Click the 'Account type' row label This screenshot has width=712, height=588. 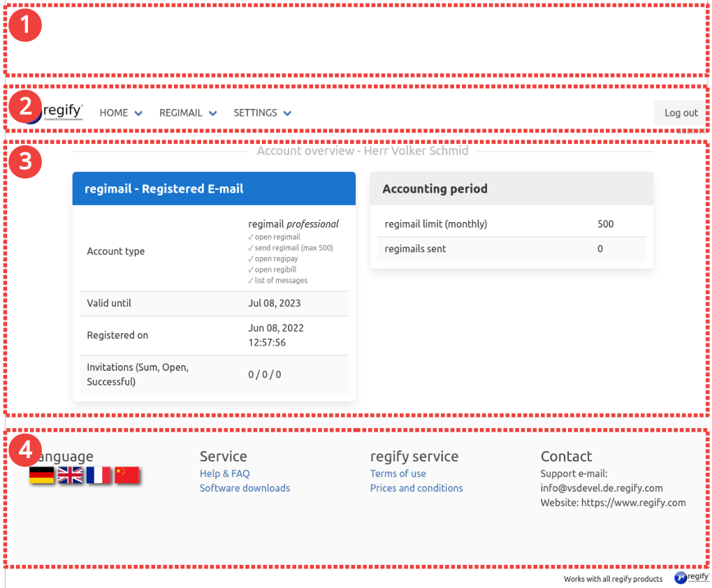coord(116,251)
